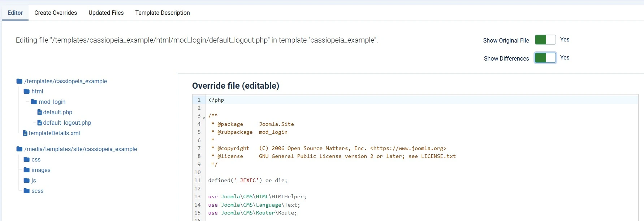Click the js folder icon
Viewport: 644px width, 221px height.
[27, 180]
